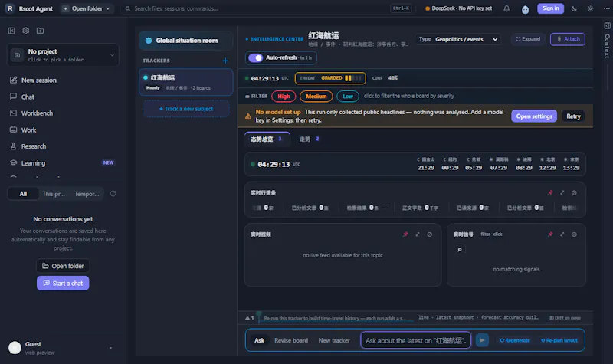Expand the 实时行情条 panel to fullscreen
The height and width of the screenshot is (364, 613).
click(x=562, y=193)
